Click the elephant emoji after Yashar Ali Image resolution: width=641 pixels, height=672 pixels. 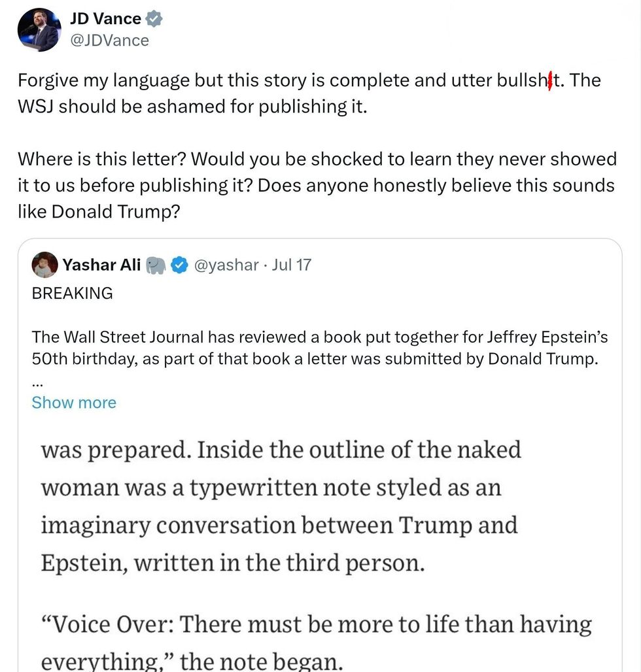[155, 265]
